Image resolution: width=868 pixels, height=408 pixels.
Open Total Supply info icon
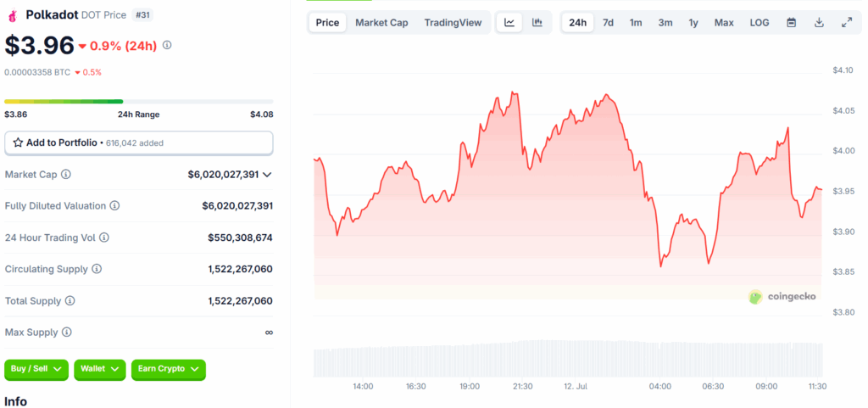70,301
